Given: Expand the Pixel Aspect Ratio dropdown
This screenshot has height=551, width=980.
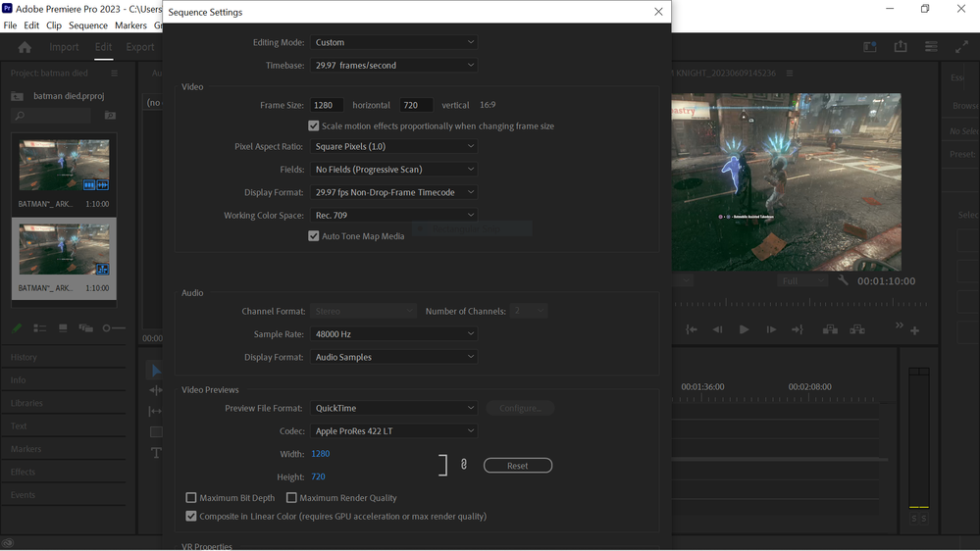Looking at the screenshot, I should pos(393,147).
